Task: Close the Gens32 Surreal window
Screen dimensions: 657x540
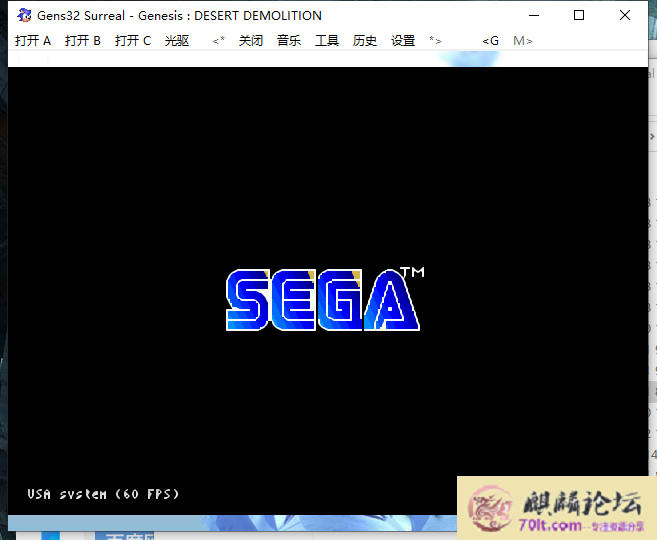Action: pos(625,16)
